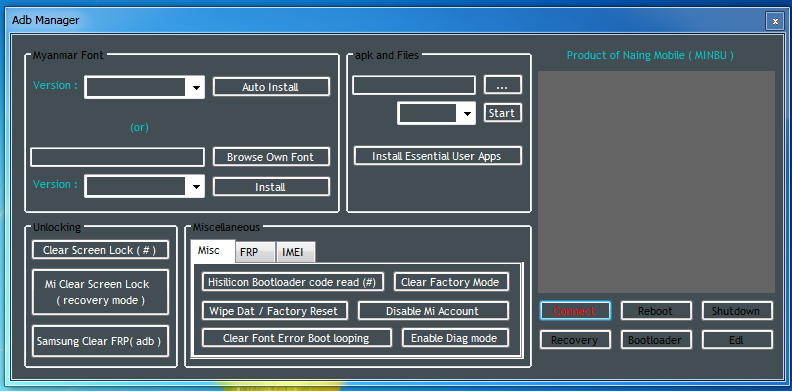This screenshot has width=792, height=391.
Task: Click Hisilicon Bootloader code read (#)
Action: 292,282
